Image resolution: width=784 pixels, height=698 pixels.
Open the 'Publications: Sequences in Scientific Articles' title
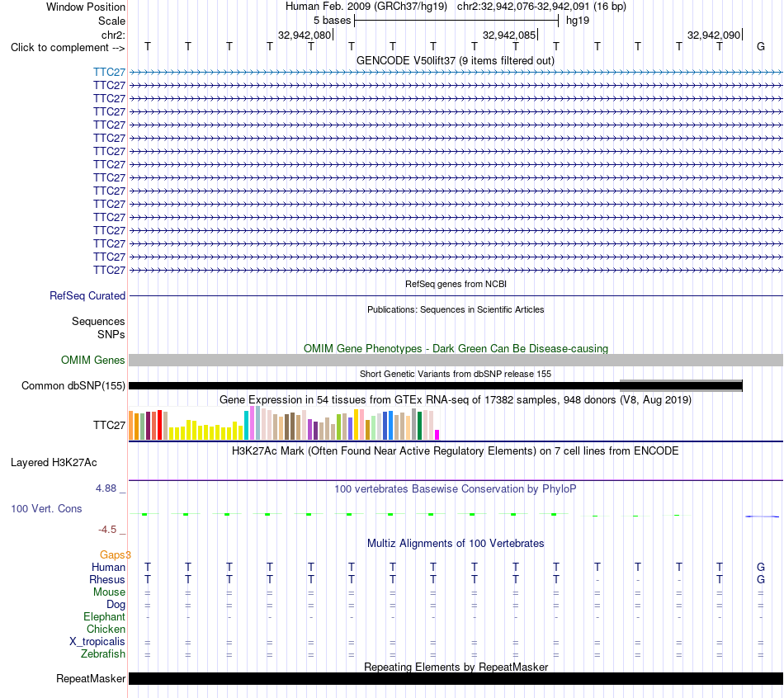(456, 309)
